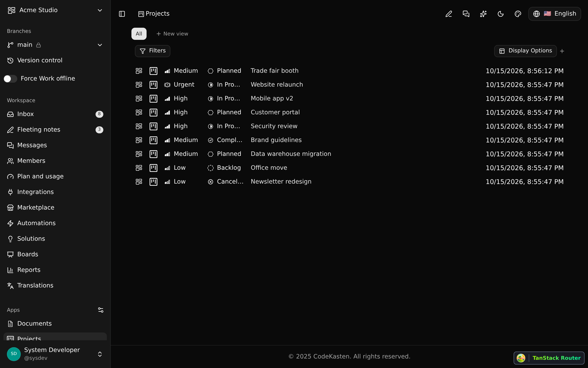The image size is (588, 368).
Task: Click the TanStack Router devtools logo
Action: 521,358
